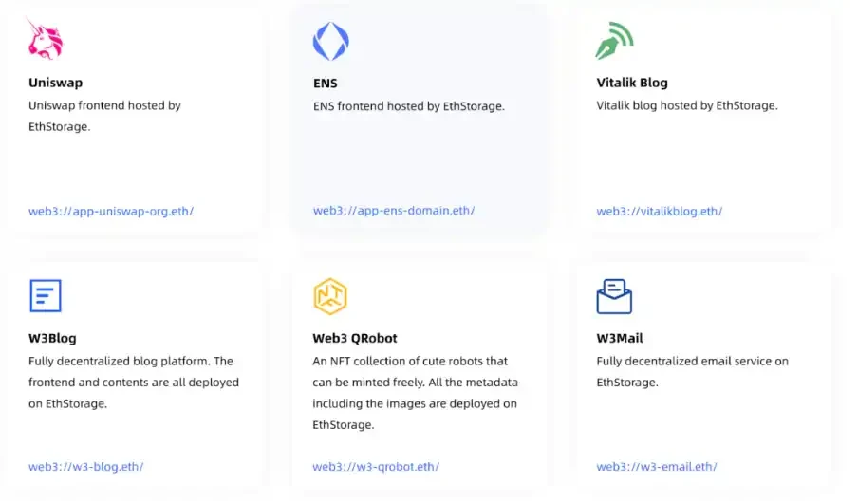Click the Vitalik Blog heading

click(632, 83)
